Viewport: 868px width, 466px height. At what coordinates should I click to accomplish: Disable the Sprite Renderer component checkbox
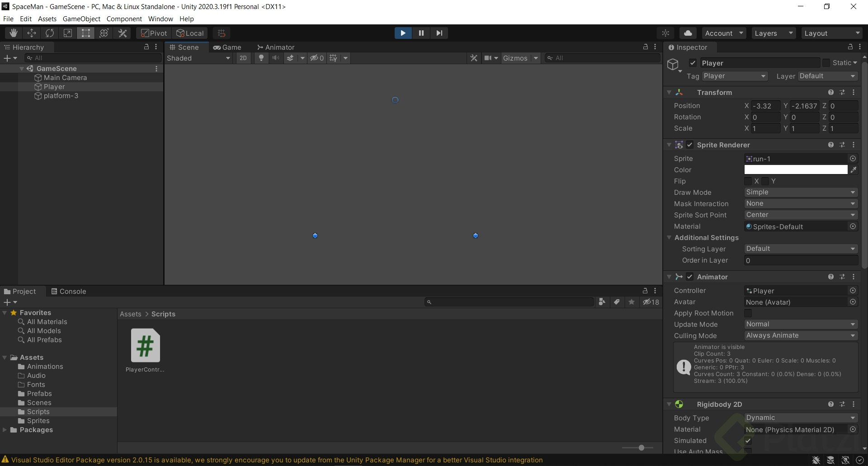tap(690, 145)
